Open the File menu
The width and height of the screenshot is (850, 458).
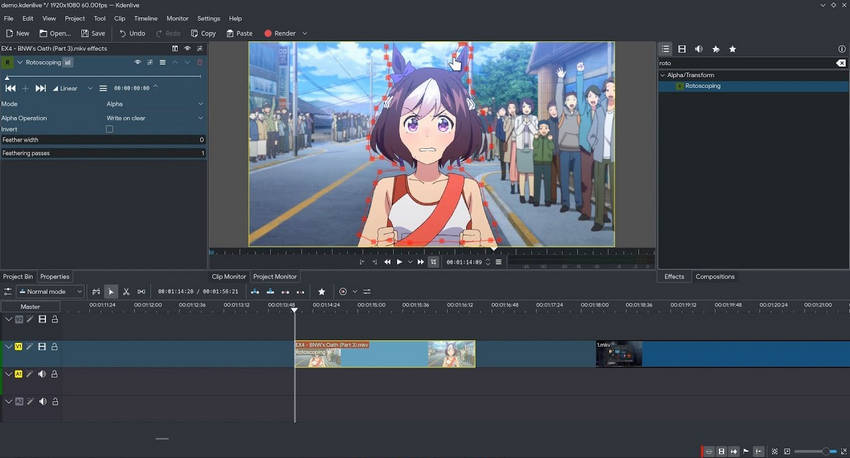click(x=9, y=18)
